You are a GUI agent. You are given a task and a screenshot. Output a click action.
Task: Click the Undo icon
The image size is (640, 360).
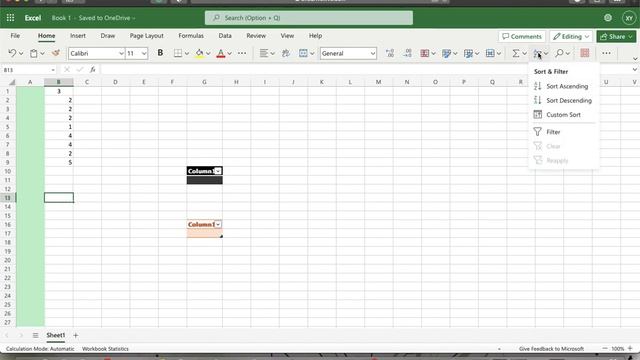[12, 53]
